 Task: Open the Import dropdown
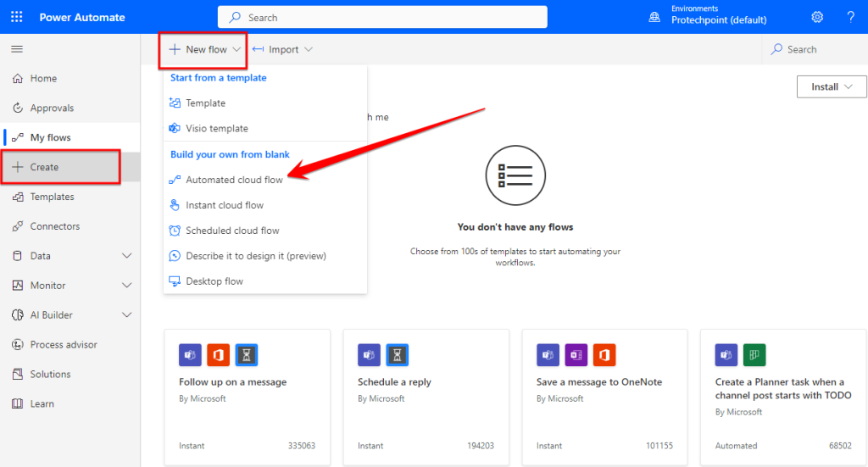coord(282,50)
